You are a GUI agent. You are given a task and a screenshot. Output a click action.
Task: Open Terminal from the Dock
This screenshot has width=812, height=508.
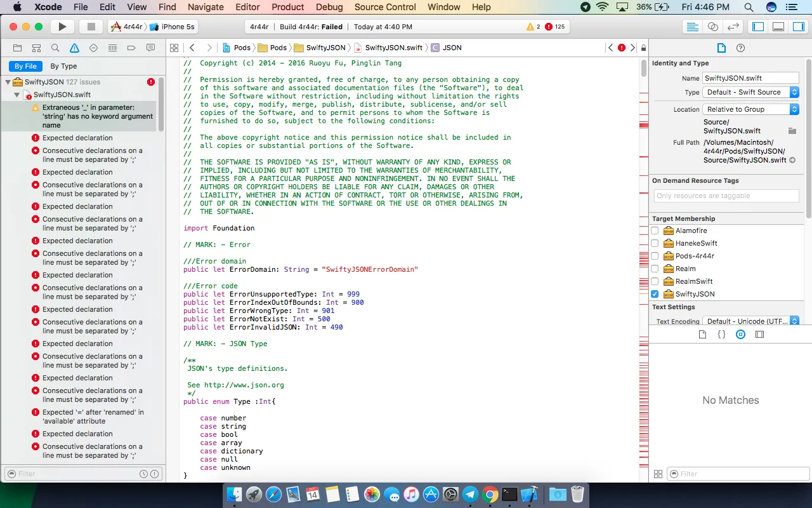(x=509, y=494)
